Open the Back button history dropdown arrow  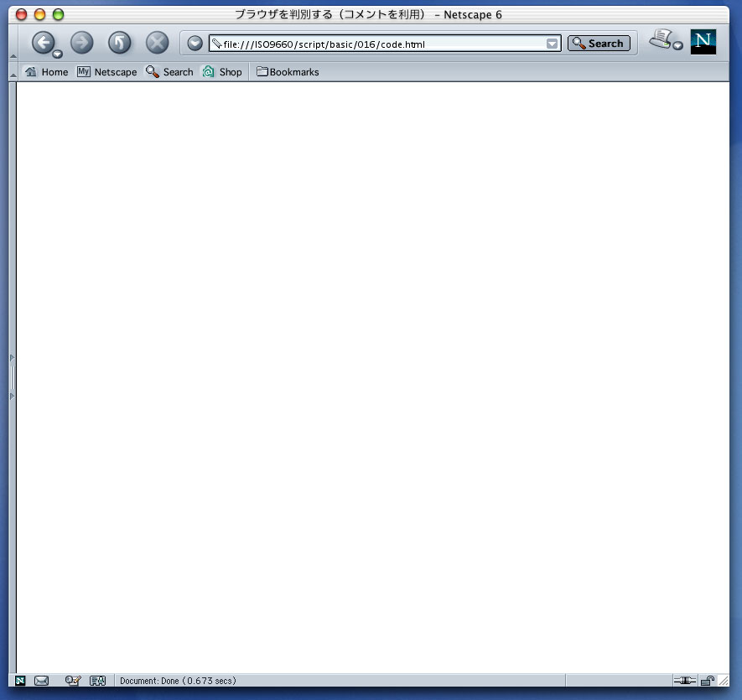click(x=58, y=54)
